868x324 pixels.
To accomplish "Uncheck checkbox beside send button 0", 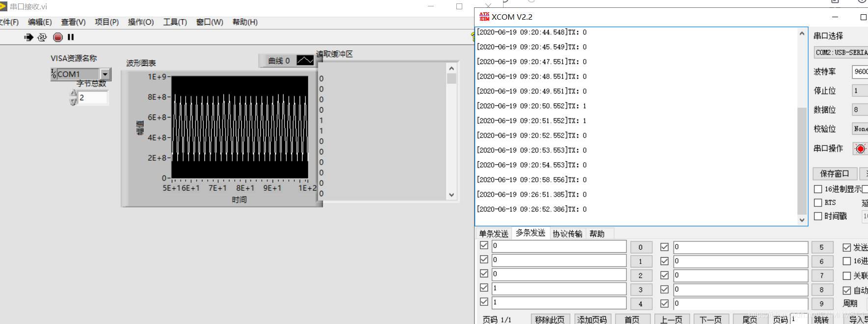I will click(484, 245).
